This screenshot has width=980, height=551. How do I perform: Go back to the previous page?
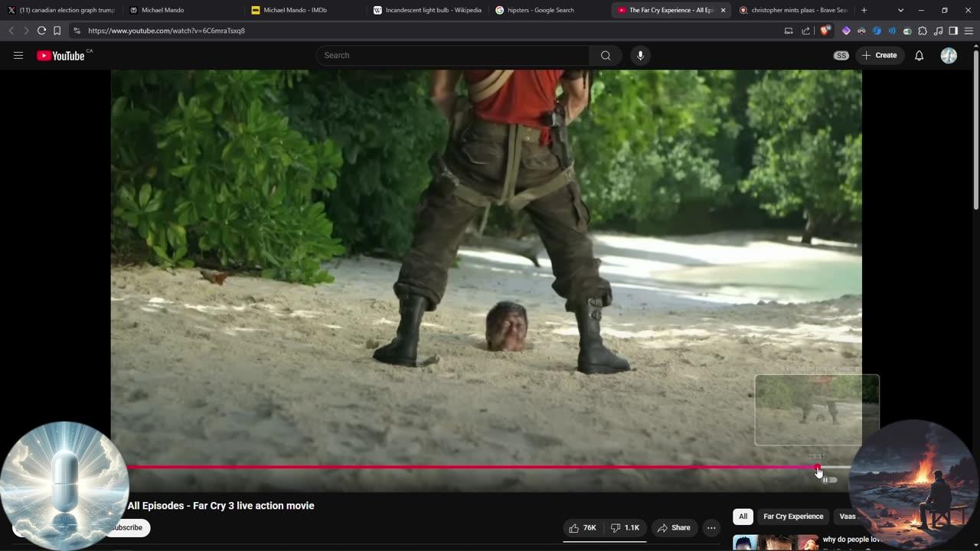(x=11, y=31)
